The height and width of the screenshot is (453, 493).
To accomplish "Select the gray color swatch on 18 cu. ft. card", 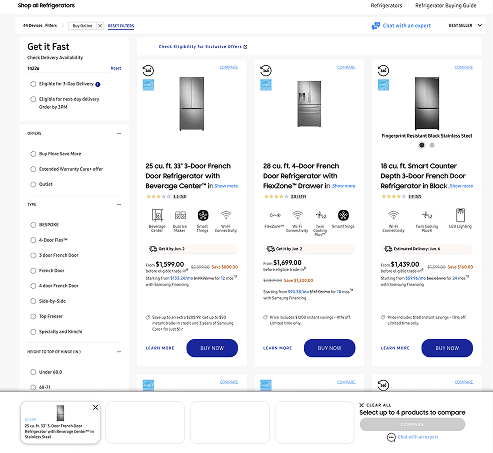I will pyautogui.click(x=432, y=145).
